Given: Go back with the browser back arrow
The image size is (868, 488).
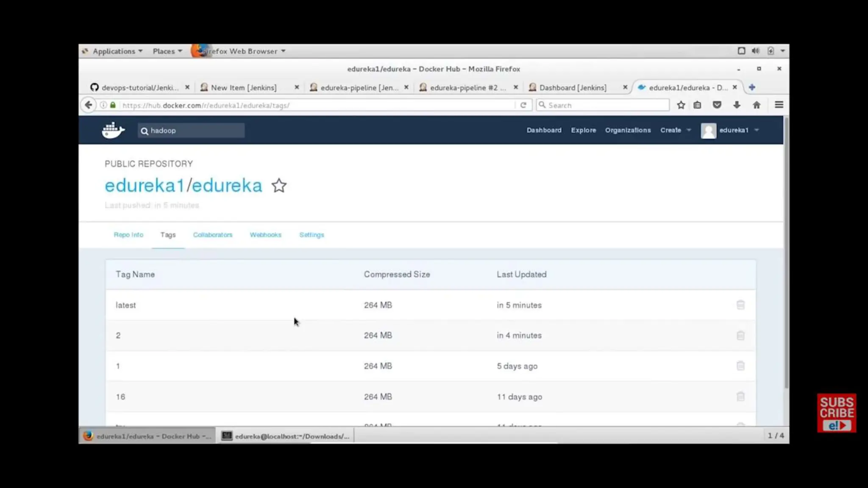Looking at the screenshot, I should click(x=88, y=105).
